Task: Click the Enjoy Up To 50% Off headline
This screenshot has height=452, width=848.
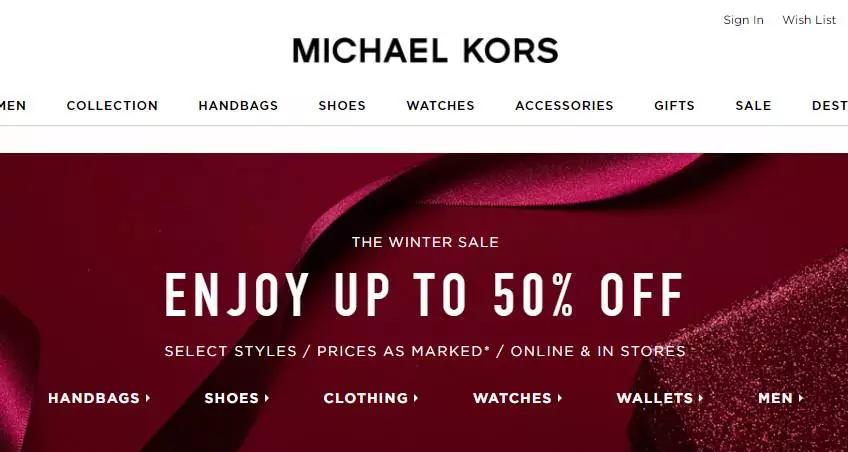Action: click(424, 295)
